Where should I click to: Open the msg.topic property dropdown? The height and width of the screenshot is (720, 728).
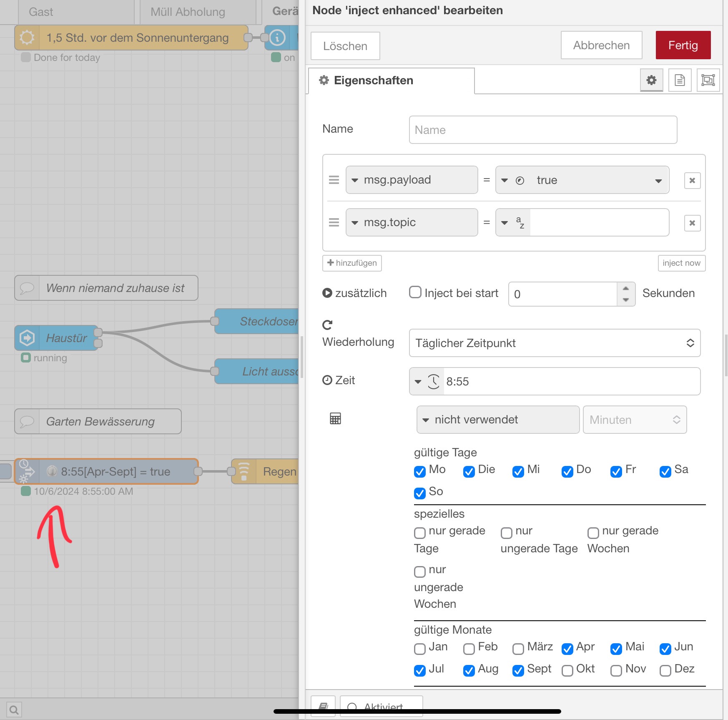tap(412, 222)
